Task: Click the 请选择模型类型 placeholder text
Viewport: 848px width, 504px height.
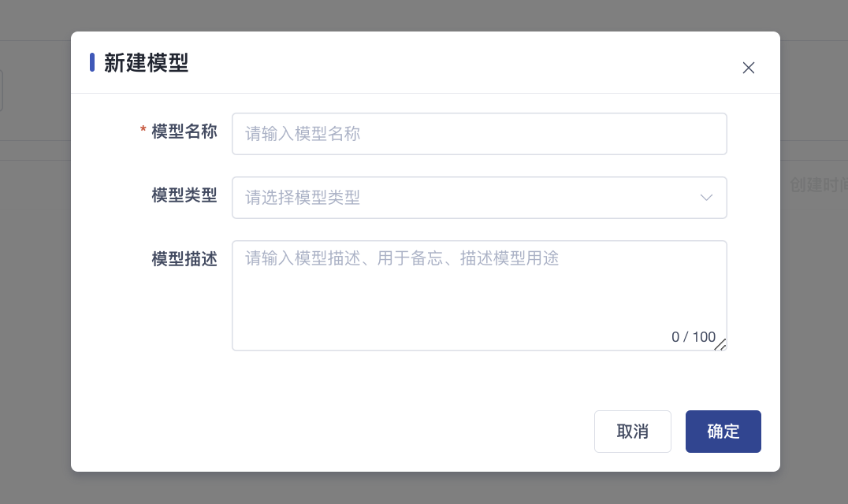Action: tap(303, 198)
